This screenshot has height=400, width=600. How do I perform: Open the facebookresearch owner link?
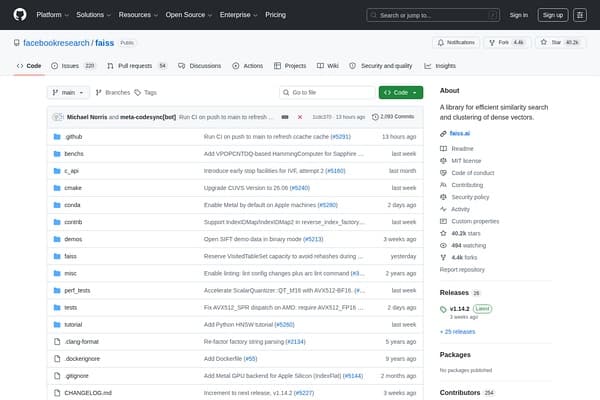coord(56,43)
